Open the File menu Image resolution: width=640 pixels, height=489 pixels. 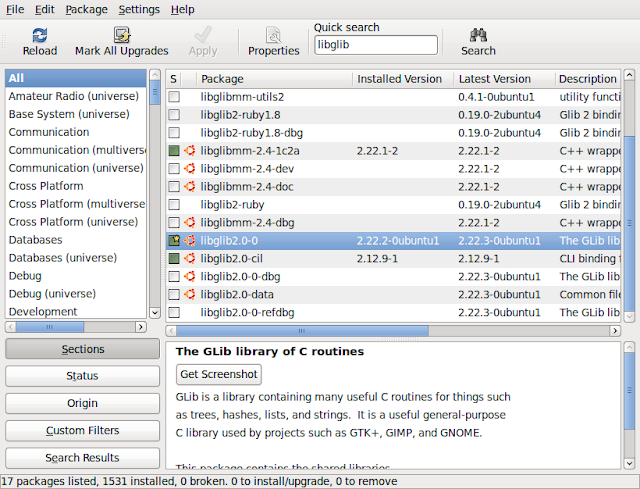pos(15,9)
